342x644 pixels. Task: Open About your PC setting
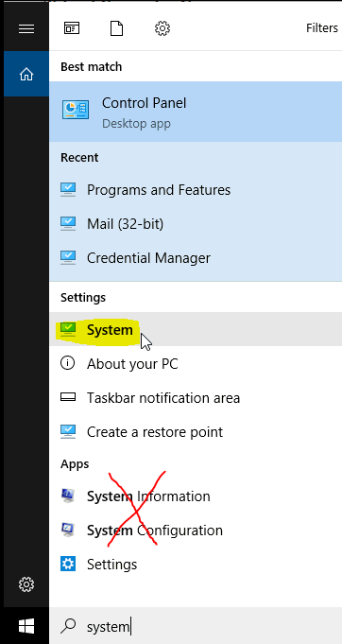(196, 363)
